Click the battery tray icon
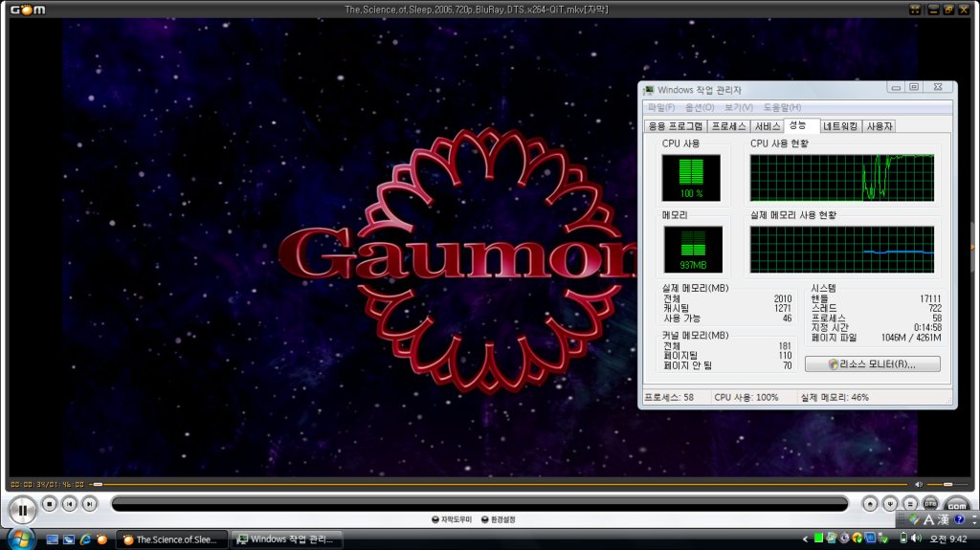Viewport: 980px width, 550px height. [x=903, y=539]
